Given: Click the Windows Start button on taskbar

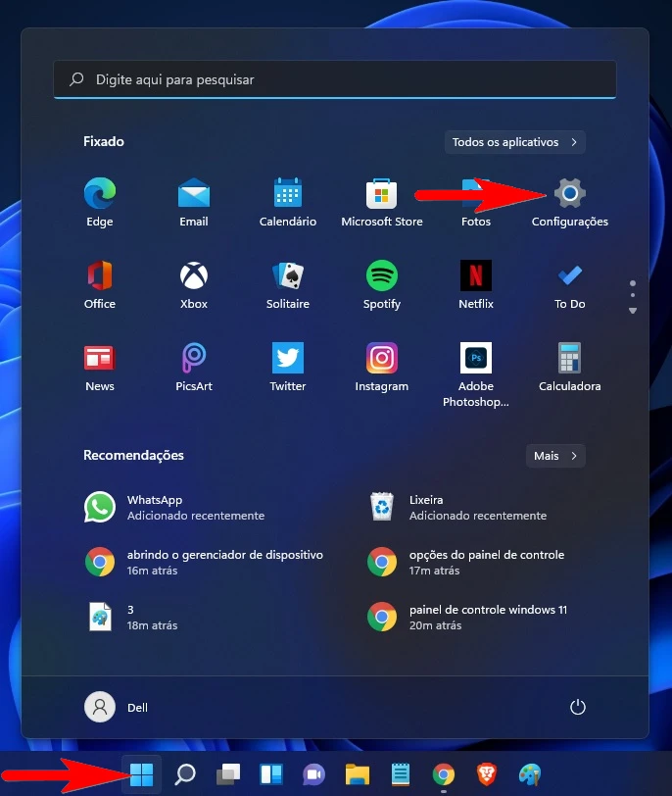Looking at the screenshot, I should 141,774.
